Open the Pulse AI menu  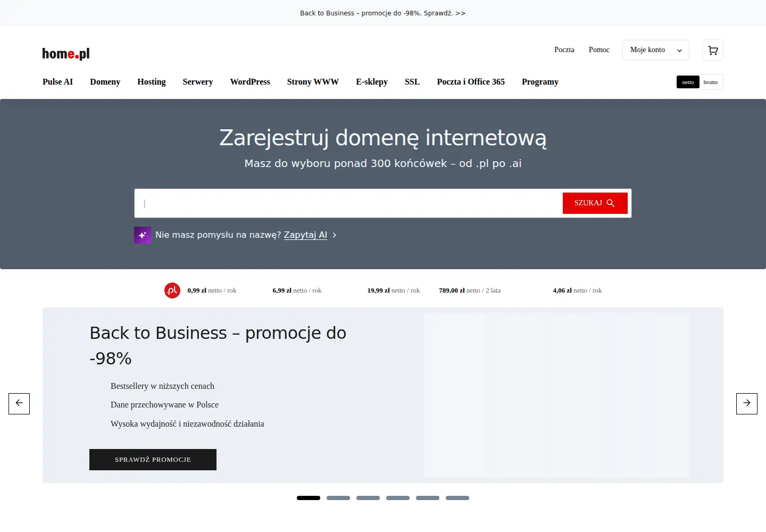coord(57,82)
